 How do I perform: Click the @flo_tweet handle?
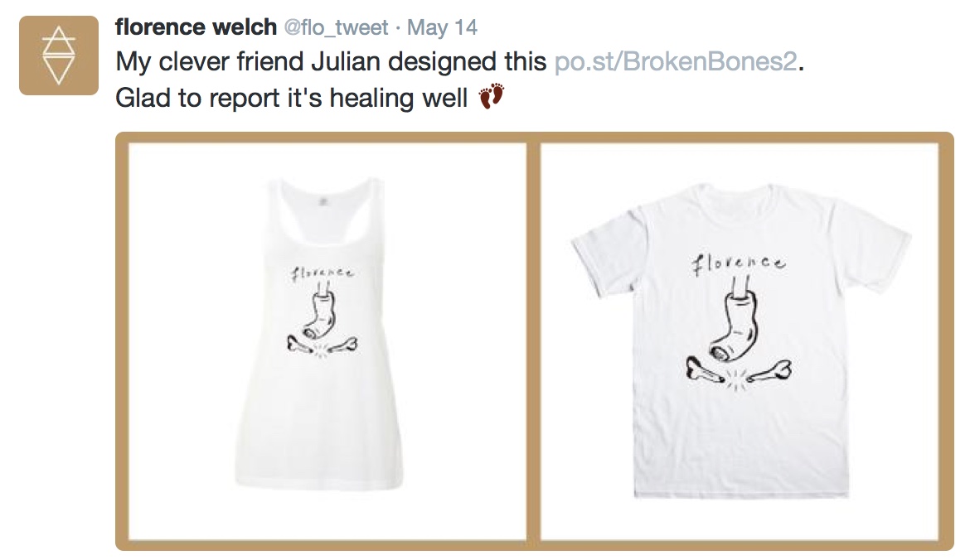336,28
